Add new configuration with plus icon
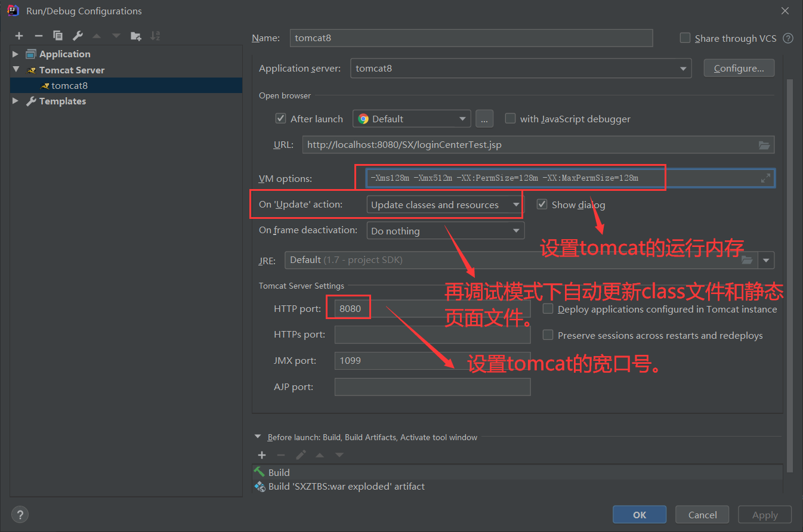The width and height of the screenshot is (803, 532). (19, 36)
